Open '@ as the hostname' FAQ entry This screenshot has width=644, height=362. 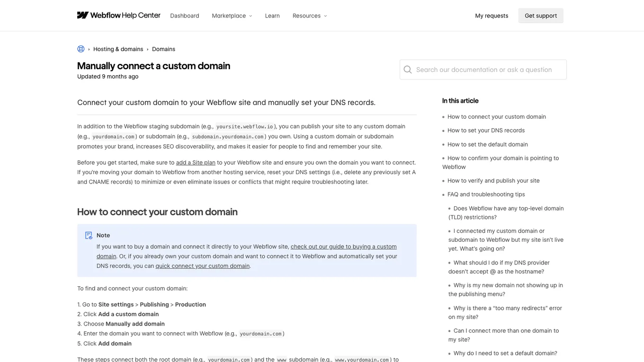(x=499, y=267)
